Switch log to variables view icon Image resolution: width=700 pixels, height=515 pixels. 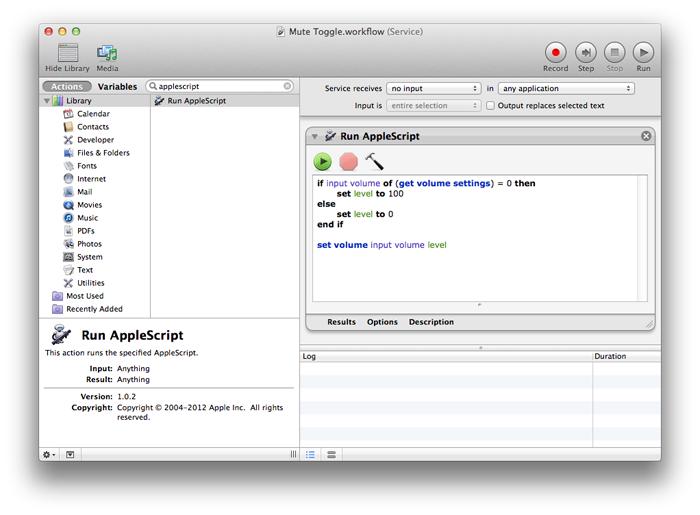[x=331, y=454]
